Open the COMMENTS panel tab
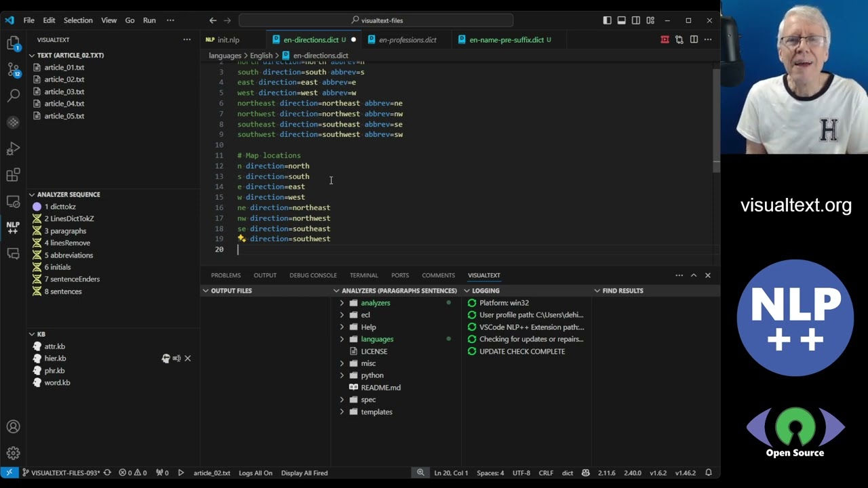 tap(438, 275)
